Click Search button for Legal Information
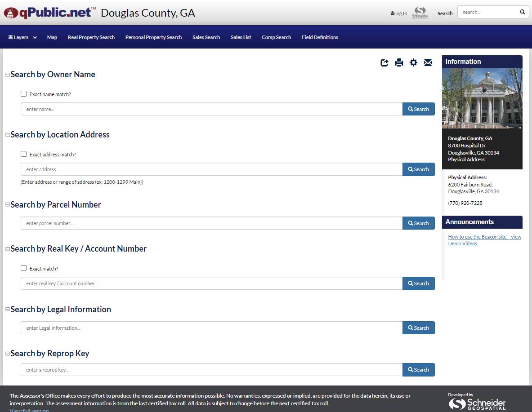 418,328
